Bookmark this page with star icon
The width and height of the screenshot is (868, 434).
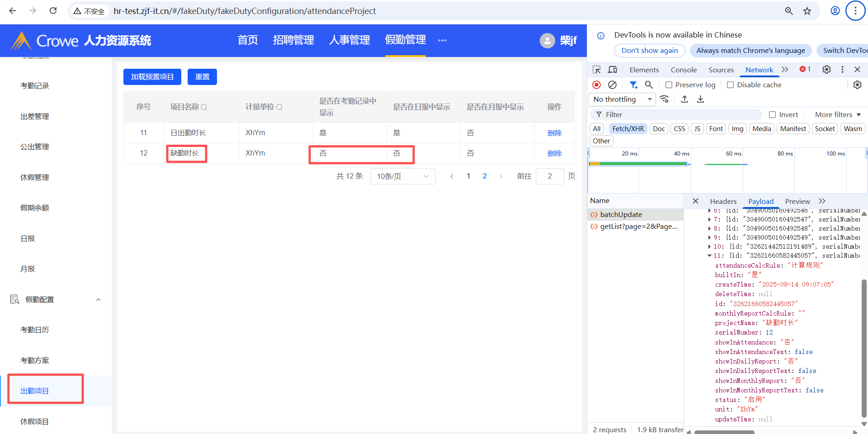[x=807, y=11]
